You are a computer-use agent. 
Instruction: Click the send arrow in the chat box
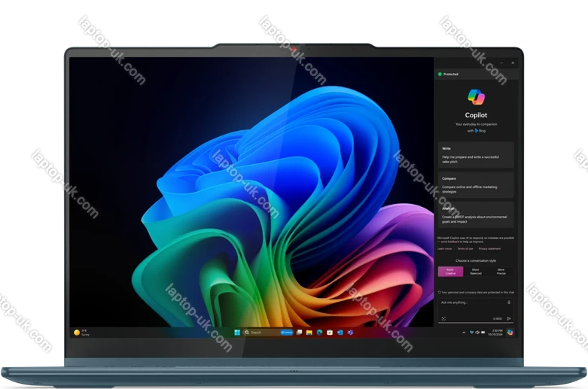(509, 318)
